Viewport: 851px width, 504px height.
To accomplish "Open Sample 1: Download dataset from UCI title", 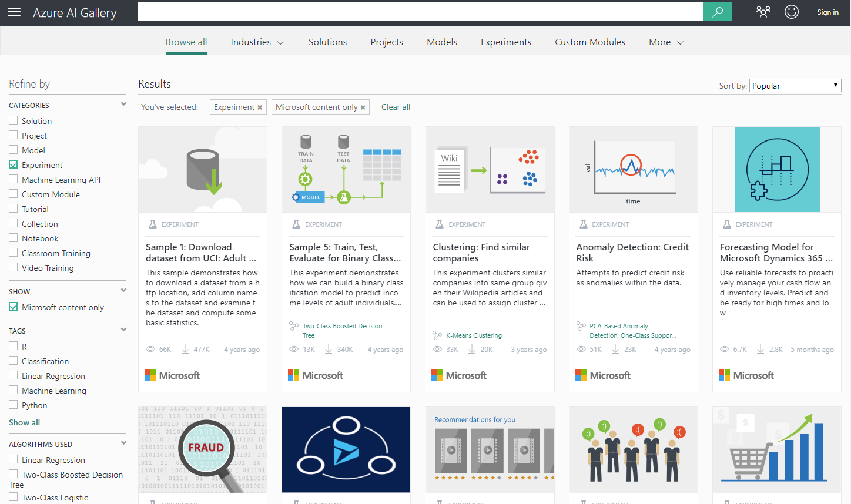I will point(201,253).
